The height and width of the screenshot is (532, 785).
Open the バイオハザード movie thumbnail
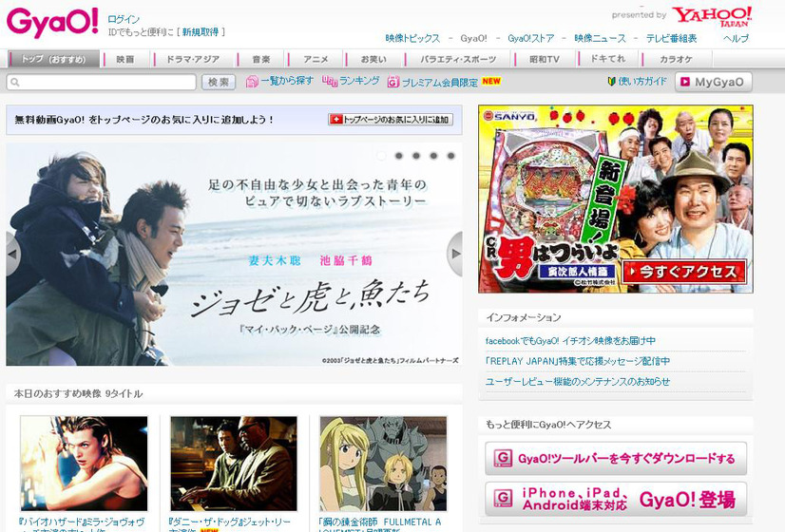[84, 463]
